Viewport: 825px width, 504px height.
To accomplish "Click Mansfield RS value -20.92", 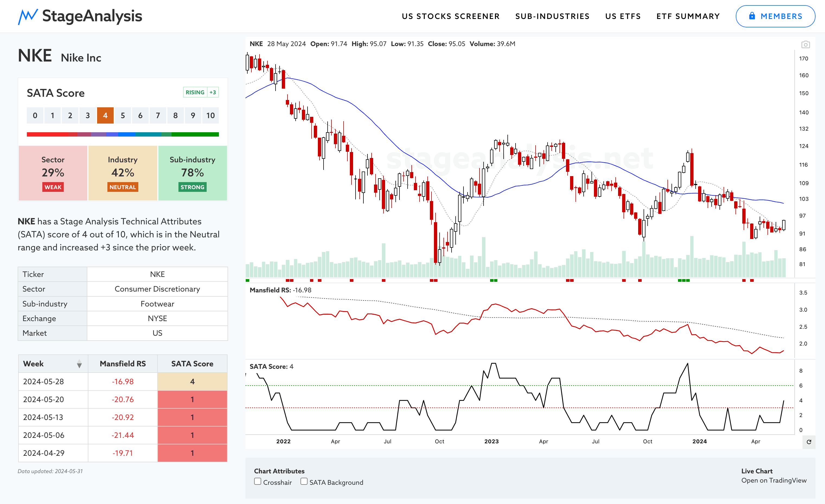I will 123,417.
